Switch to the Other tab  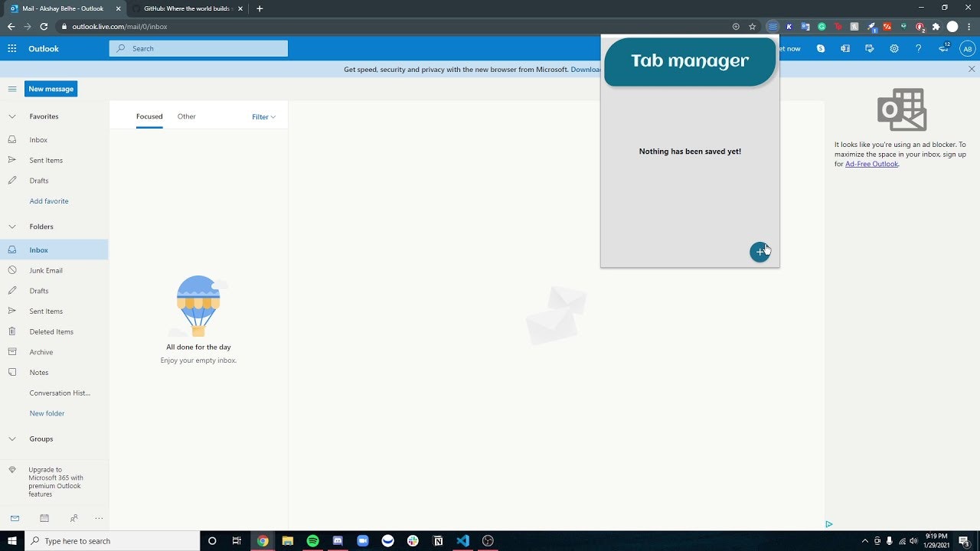coord(186,116)
